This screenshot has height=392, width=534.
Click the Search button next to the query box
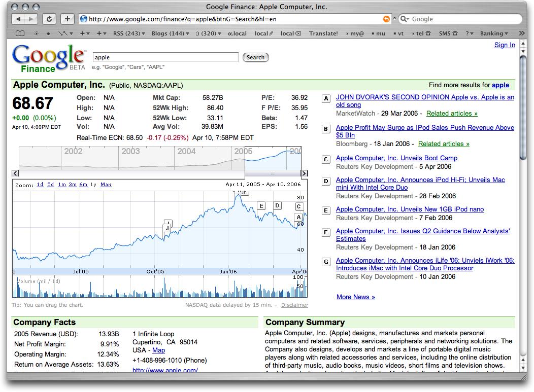255,57
